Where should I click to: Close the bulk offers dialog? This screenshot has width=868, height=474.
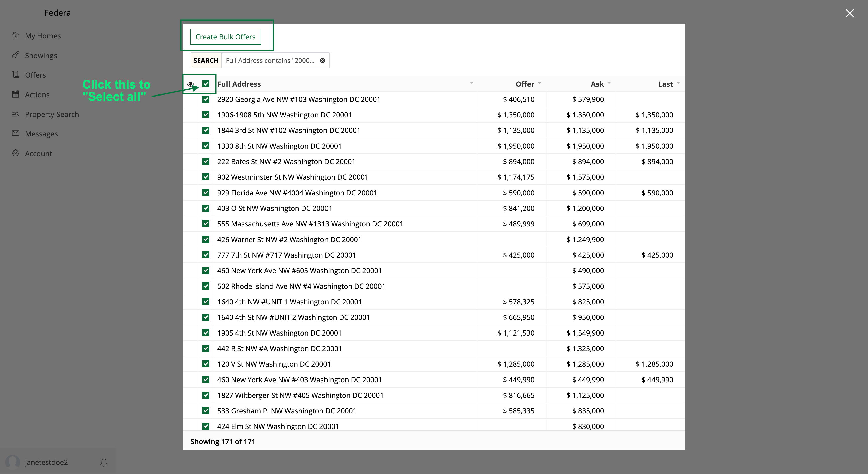[849, 13]
